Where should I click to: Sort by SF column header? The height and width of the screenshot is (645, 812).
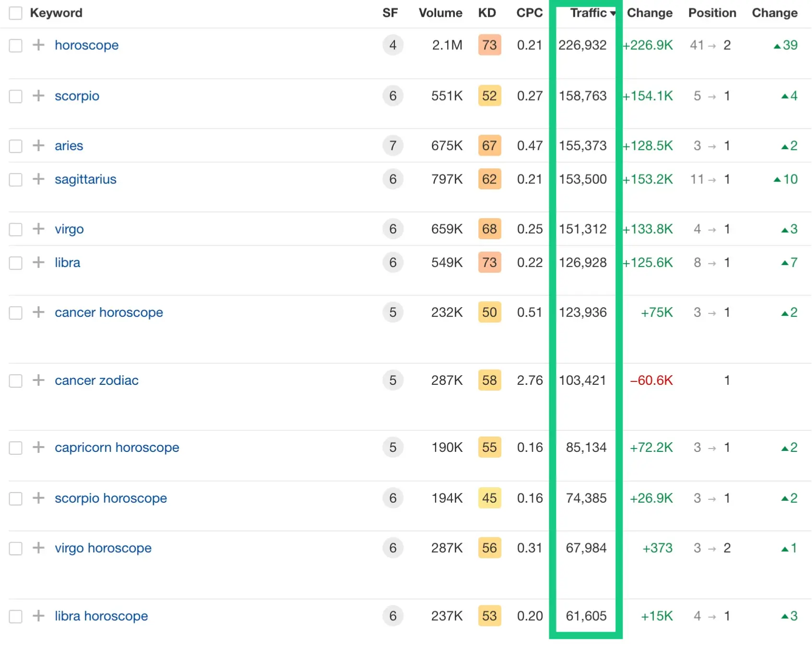(x=390, y=13)
